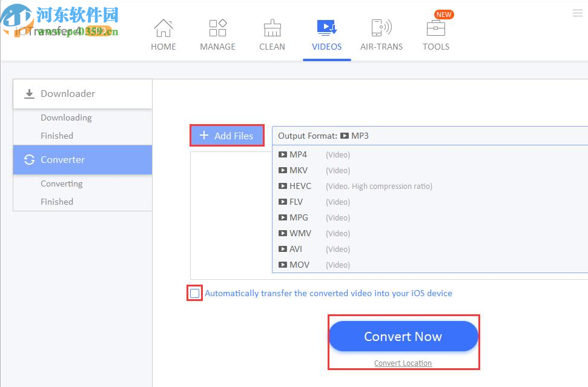The image size is (588, 387).
Task: Switch to the Converting section
Action: click(x=62, y=184)
